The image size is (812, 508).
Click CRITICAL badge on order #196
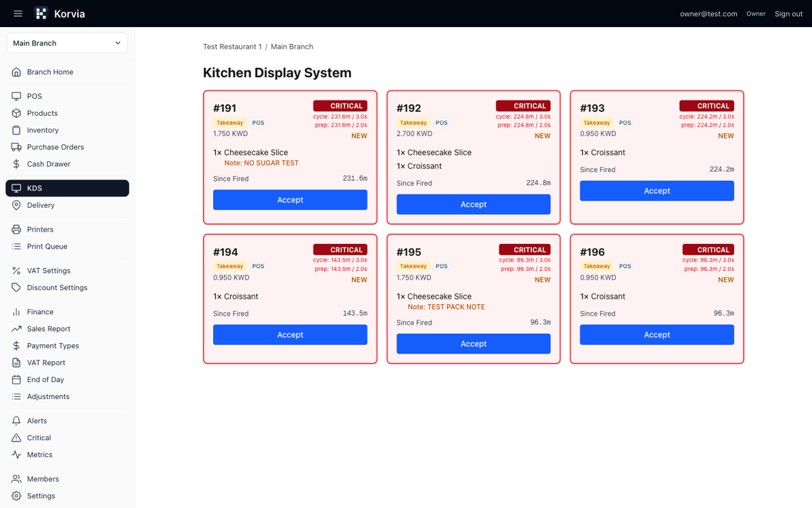pyautogui.click(x=708, y=250)
